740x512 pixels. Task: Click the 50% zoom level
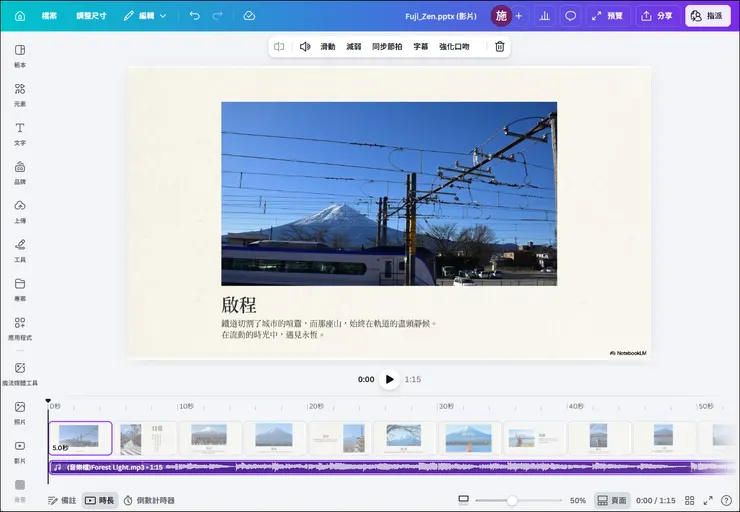pyautogui.click(x=578, y=500)
